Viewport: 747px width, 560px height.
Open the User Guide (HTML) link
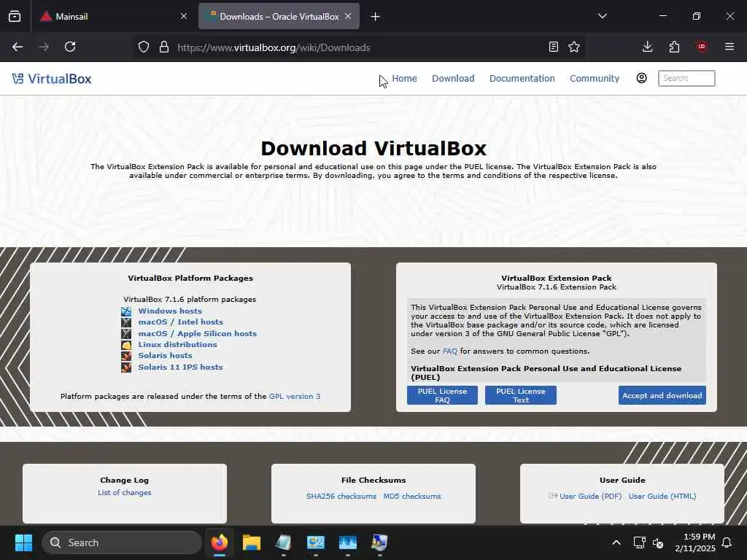tap(662, 496)
